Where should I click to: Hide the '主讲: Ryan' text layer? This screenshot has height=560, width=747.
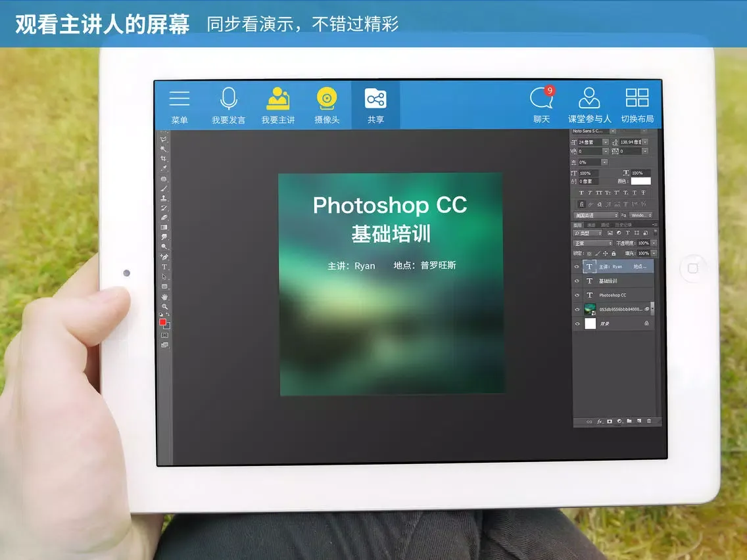[577, 267]
